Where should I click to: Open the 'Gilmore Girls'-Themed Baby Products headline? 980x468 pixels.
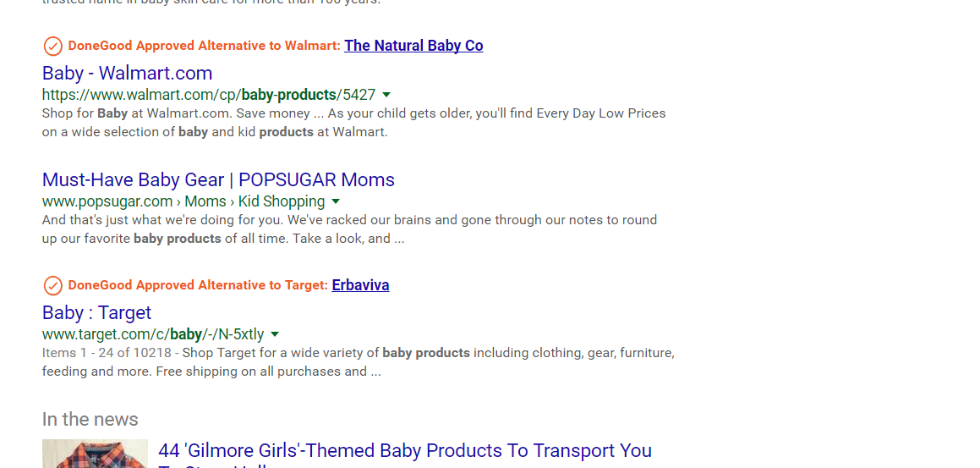405,451
